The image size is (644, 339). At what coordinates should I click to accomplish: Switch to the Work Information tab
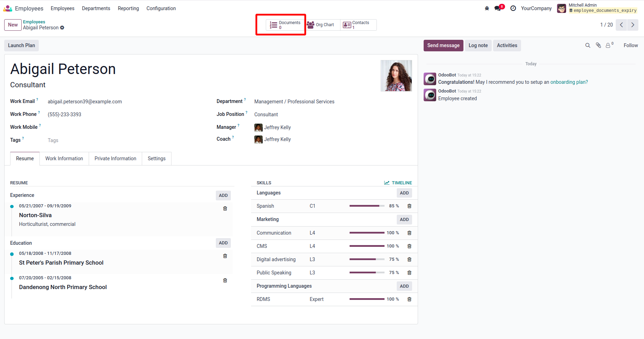pos(64,159)
